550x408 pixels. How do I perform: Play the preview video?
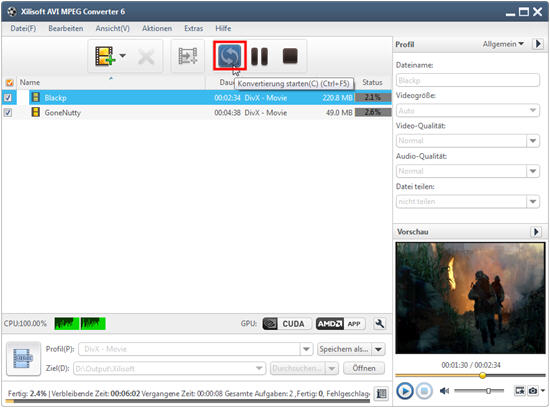pyautogui.click(x=405, y=391)
